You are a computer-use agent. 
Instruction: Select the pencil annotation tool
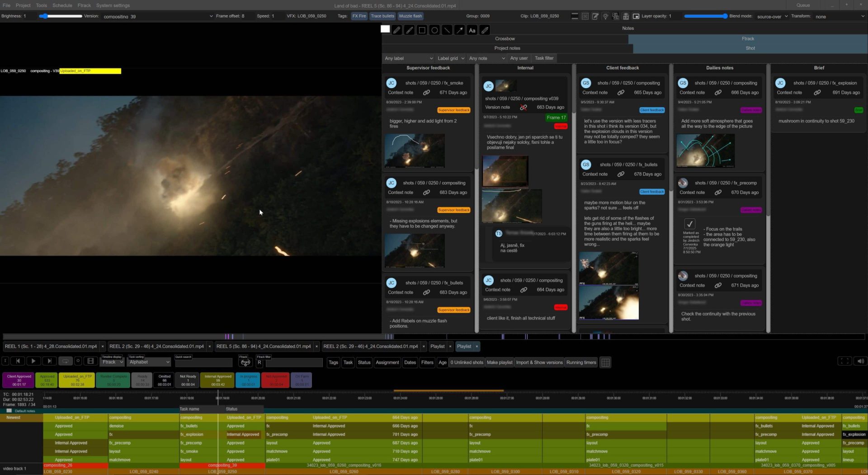coord(397,30)
